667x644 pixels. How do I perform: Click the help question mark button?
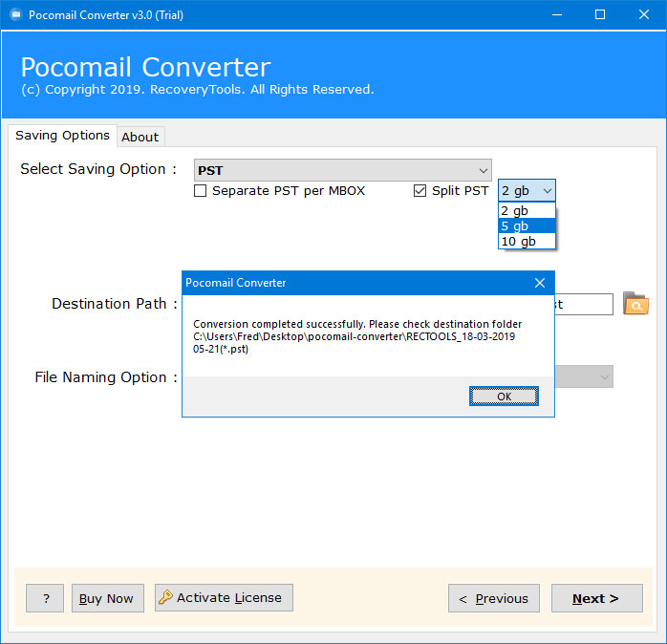tap(45, 598)
